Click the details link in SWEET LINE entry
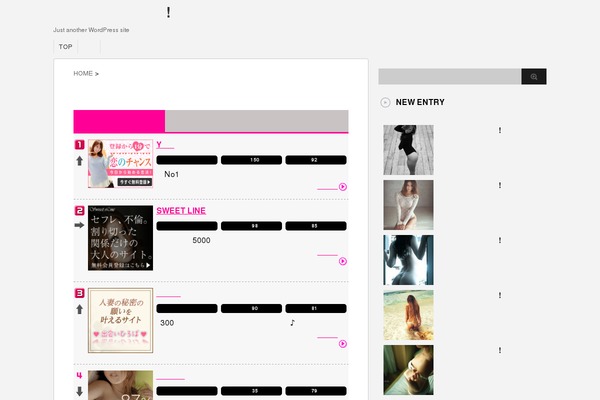Image resolution: width=600 pixels, height=400 pixels. click(x=327, y=253)
